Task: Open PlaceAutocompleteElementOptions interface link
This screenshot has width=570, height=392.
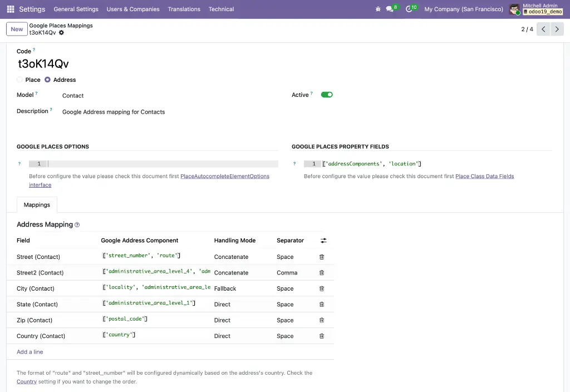Action: (225, 177)
